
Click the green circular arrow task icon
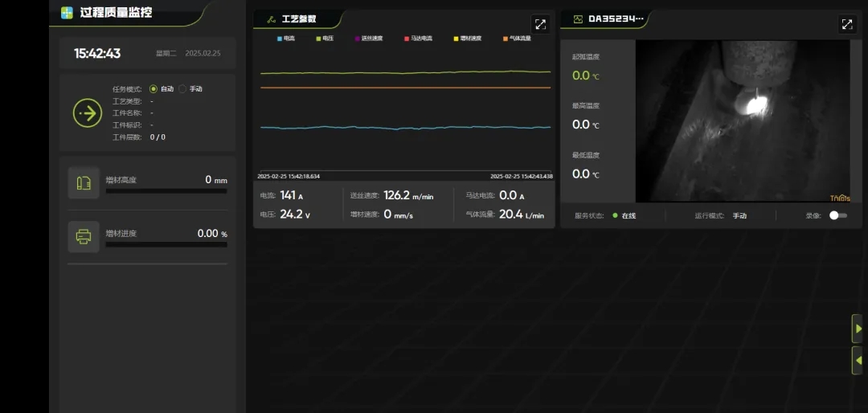point(88,113)
